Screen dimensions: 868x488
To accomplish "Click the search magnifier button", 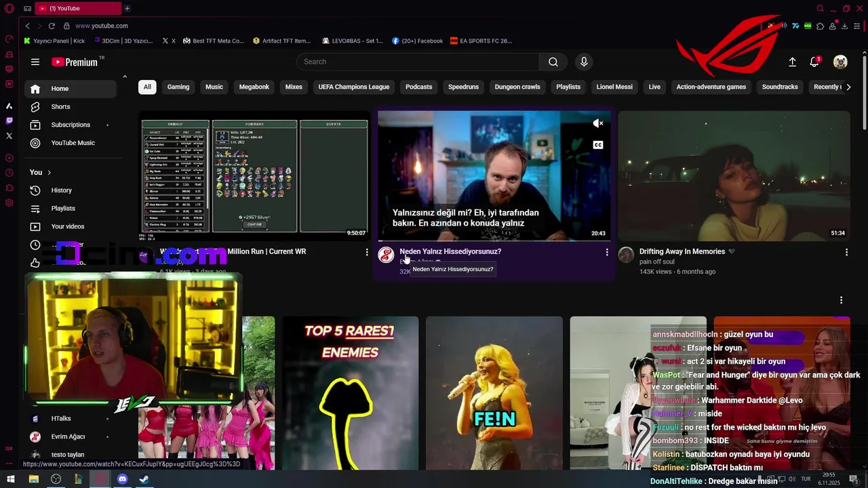I will (553, 62).
